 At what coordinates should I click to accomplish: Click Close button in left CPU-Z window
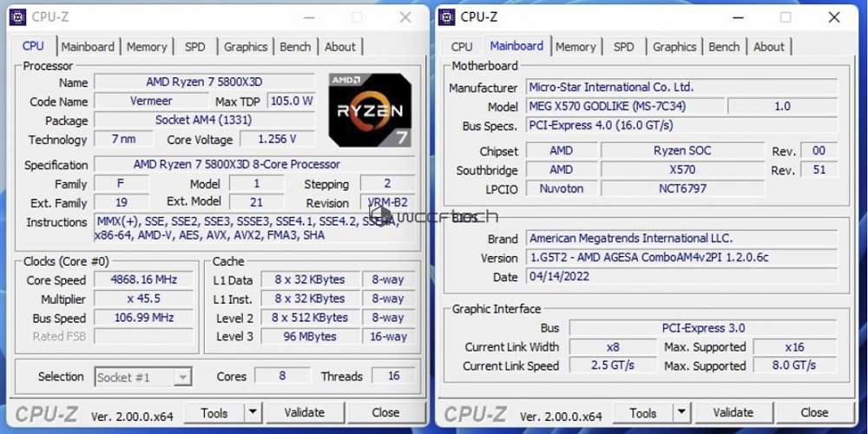click(x=386, y=413)
